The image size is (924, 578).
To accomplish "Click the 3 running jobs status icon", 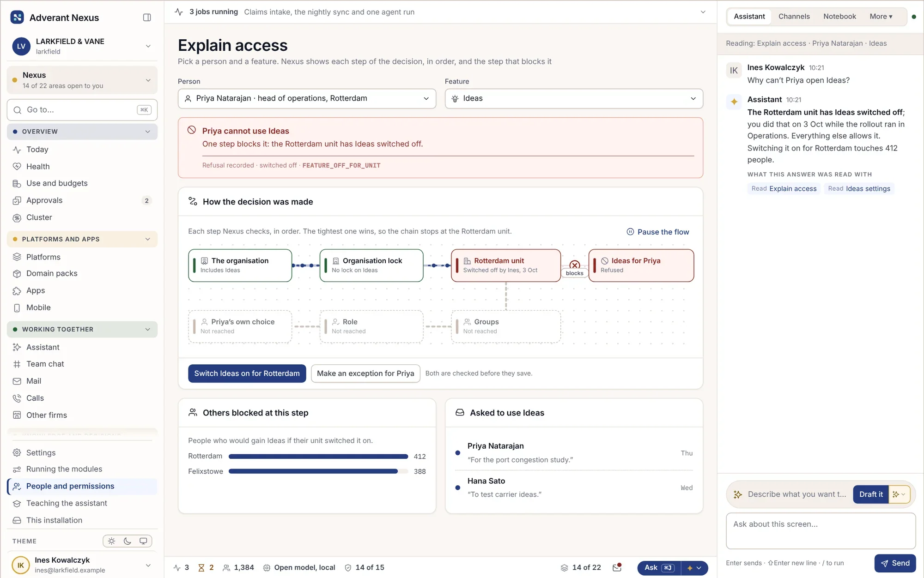I will coord(181,567).
